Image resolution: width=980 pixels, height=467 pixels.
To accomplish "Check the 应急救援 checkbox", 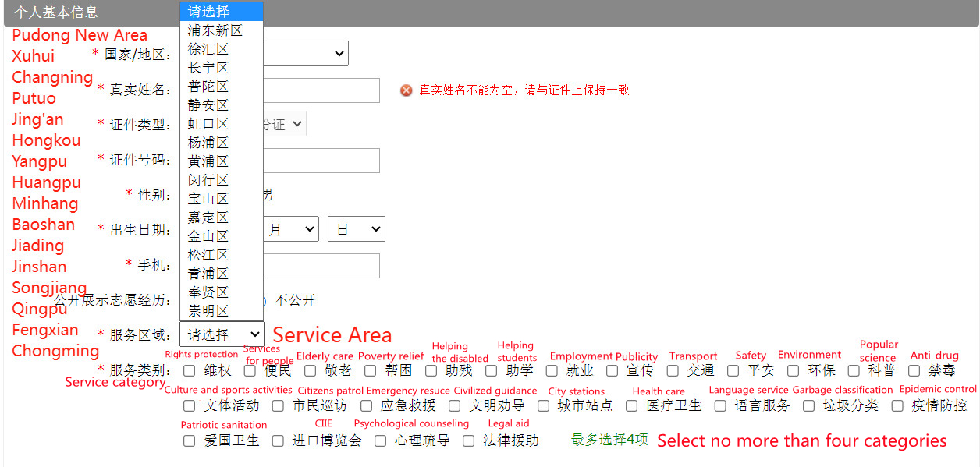I will click(366, 405).
